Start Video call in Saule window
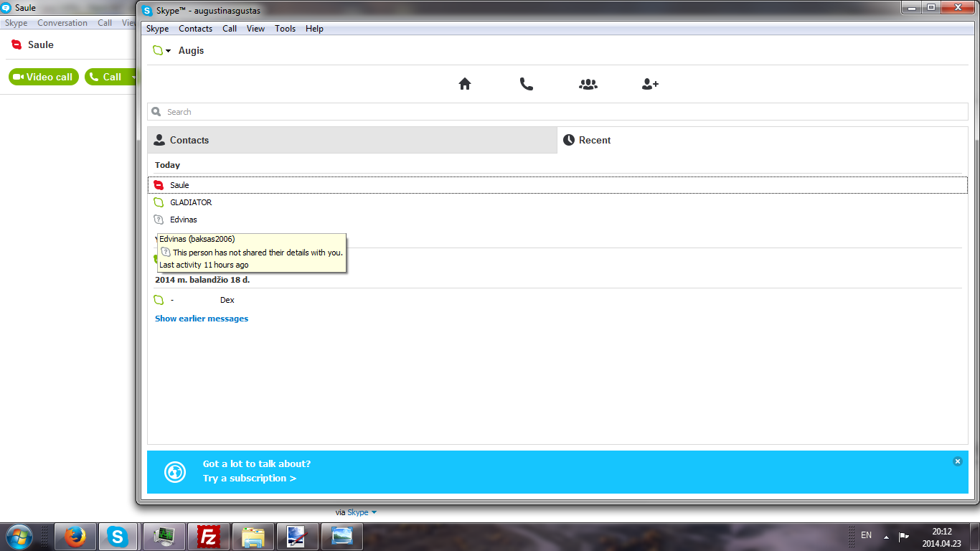Screen dimensions: 980x551 click(44, 77)
